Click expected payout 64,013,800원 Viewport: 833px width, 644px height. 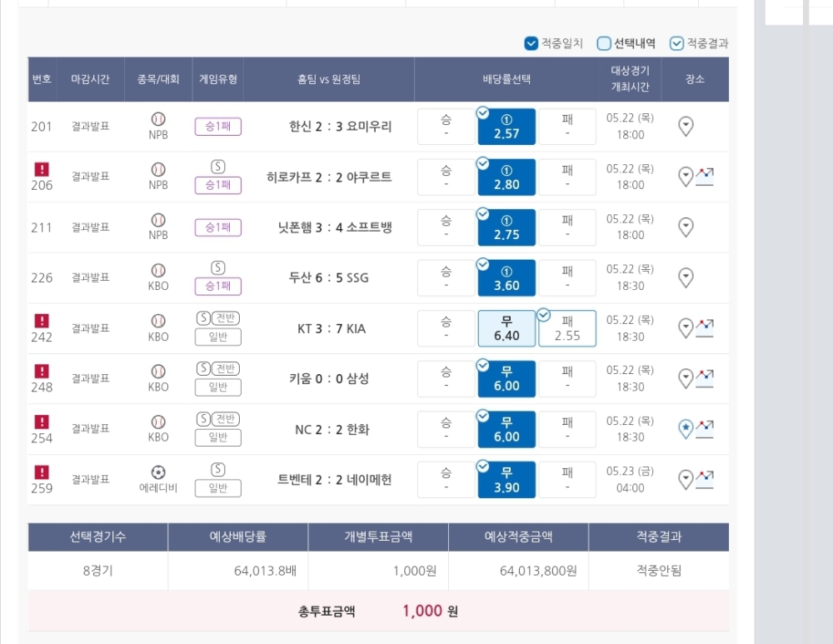pos(538,571)
